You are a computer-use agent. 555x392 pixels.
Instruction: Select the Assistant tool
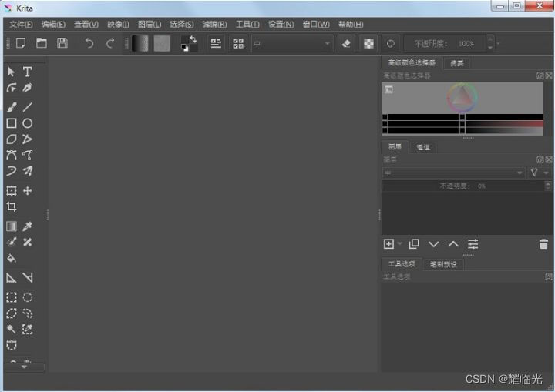12,278
